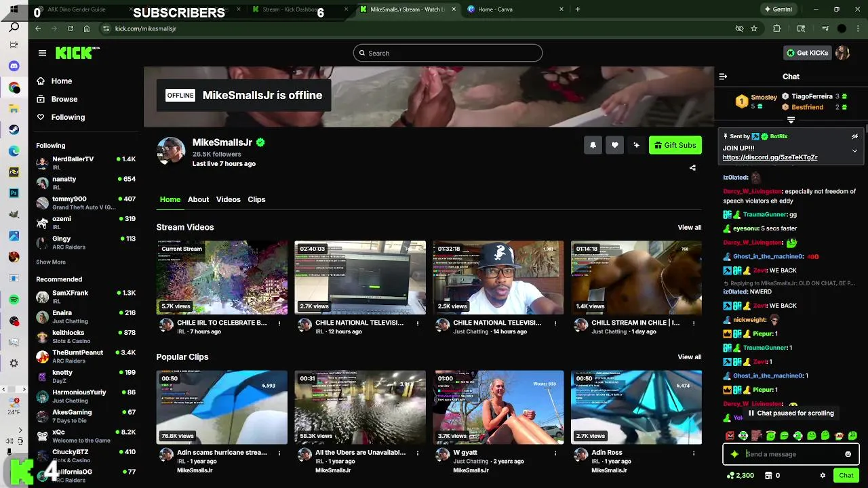
Task: Open xQc in Recommended list
Action: point(85,436)
